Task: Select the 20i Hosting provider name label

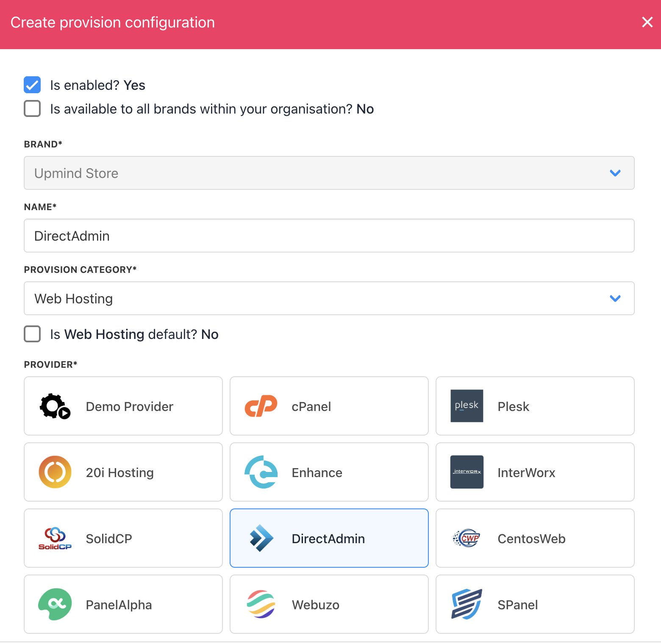Action: [x=120, y=472]
